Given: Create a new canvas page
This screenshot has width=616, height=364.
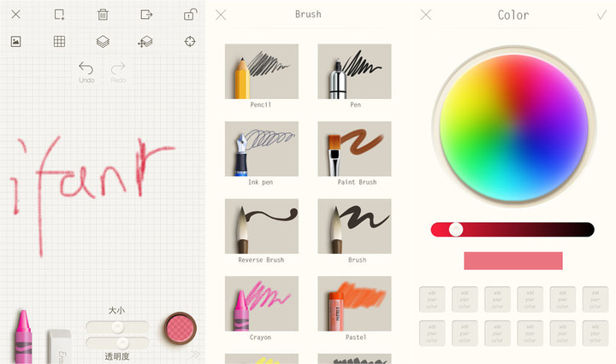Looking at the screenshot, I should (59, 15).
